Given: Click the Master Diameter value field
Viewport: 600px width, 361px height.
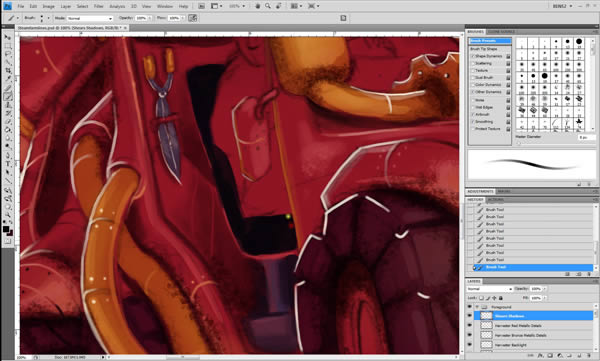Looking at the screenshot, I should [x=586, y=137].
